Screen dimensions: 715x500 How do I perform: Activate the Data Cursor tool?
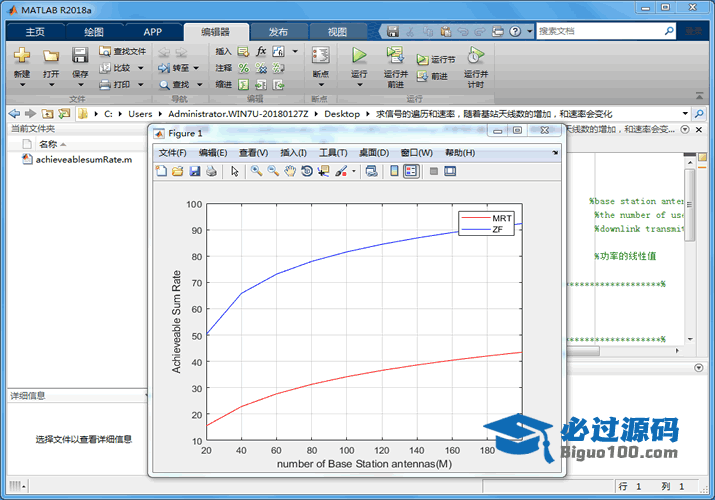(x=324, y=171)
